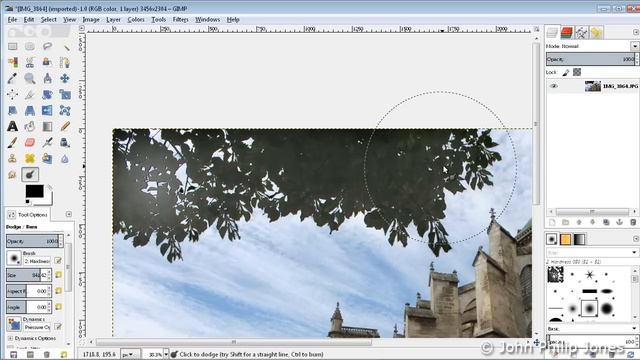The height and width of the screenshot is (360, 640).
Task: Select the Perspective Clone tool
Action: click(x=47, y=158)
